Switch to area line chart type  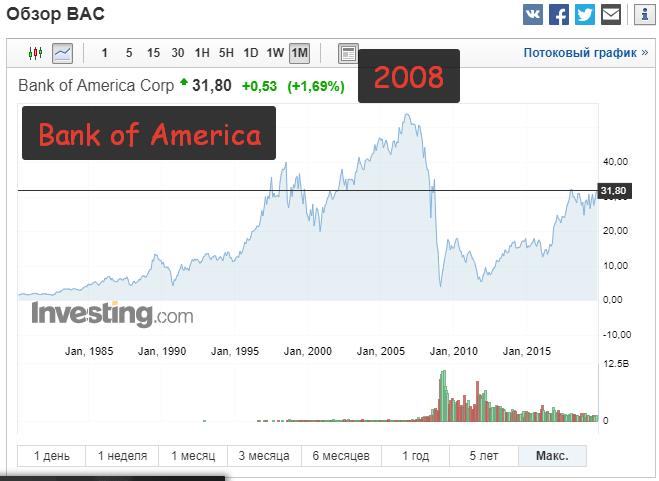point(62,52)
